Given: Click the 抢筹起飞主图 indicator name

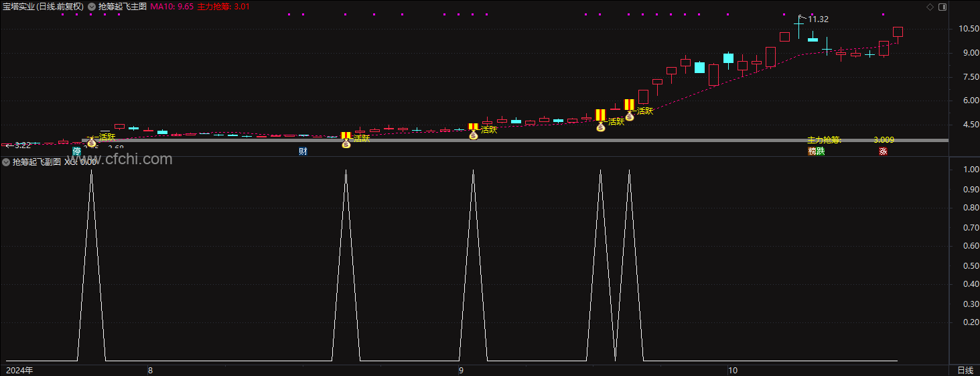Looking at the screenshot, I should (122, 7).
